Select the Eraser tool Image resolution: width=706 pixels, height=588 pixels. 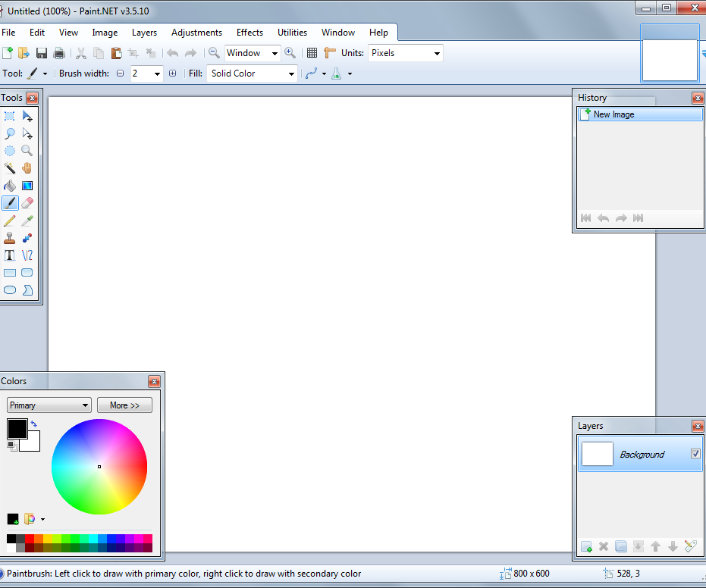click(27, 202)
